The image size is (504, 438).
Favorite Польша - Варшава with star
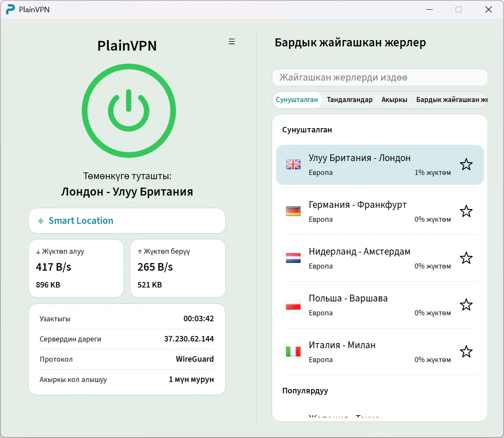coord(466,305)
